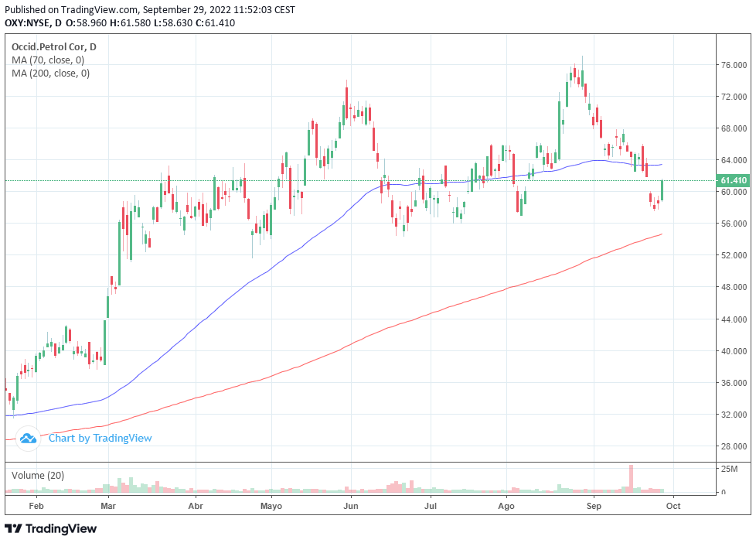
Task: Click the 72.000 price axis label
Action: (x=734, y=97)
